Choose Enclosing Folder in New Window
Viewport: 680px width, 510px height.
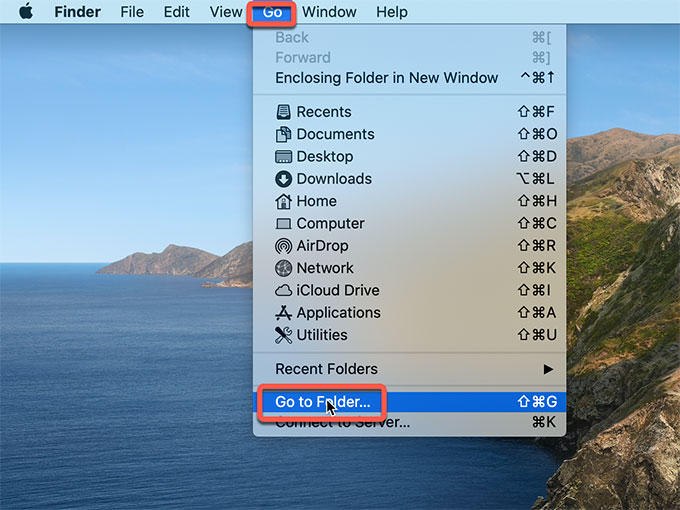point(409,78)
